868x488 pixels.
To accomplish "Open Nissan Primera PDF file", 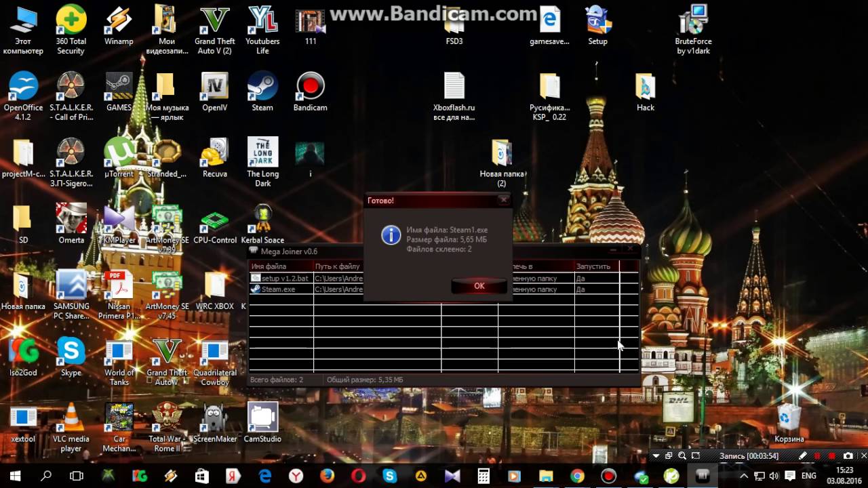I will point(119,296).
